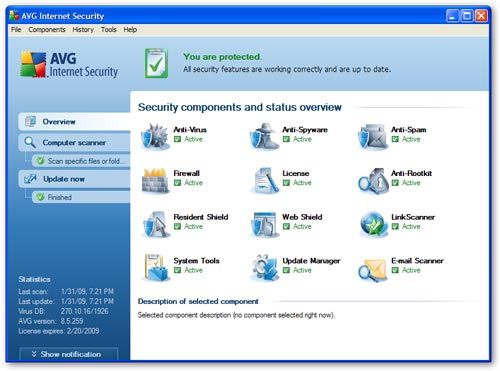Click the green icon beside Finished
This screenshot has height=371, width=500.
coord(41,197)
